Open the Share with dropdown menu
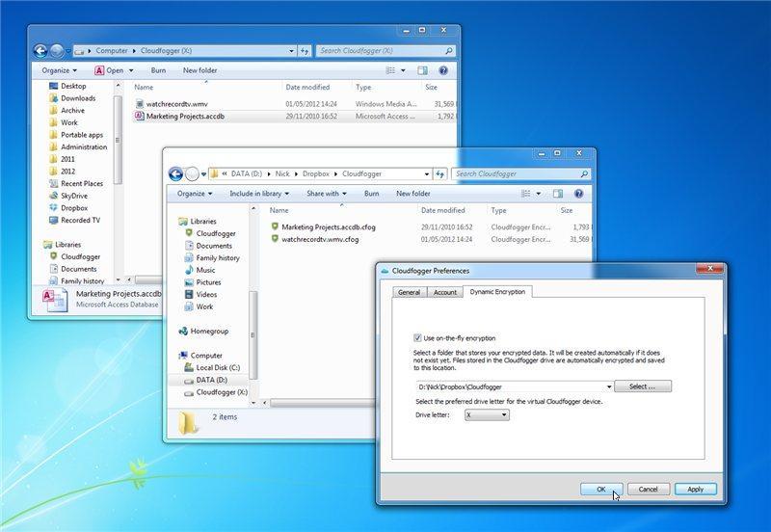 tap(327, 193)
